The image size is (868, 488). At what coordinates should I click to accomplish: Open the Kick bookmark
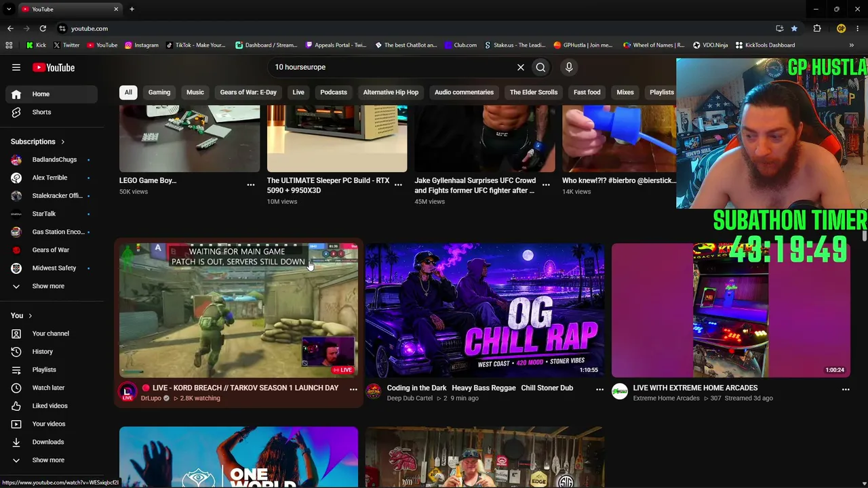pyautogui.click(x=36, y=45)
